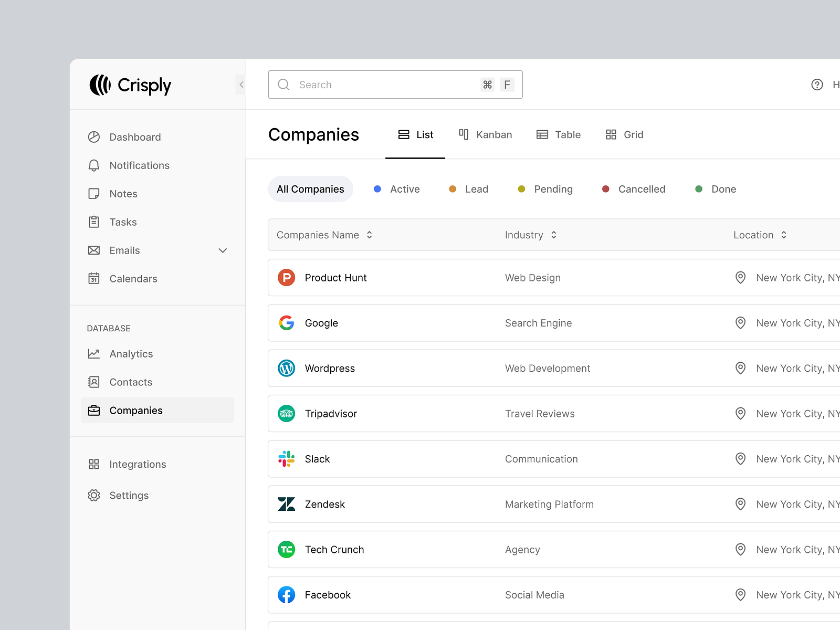Click the Help question mark icon
Screen dimensions: 840x630
point(817,85)
